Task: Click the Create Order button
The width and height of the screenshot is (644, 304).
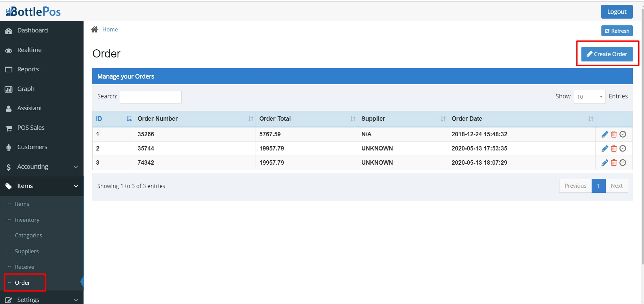Action: pos(607,54)
